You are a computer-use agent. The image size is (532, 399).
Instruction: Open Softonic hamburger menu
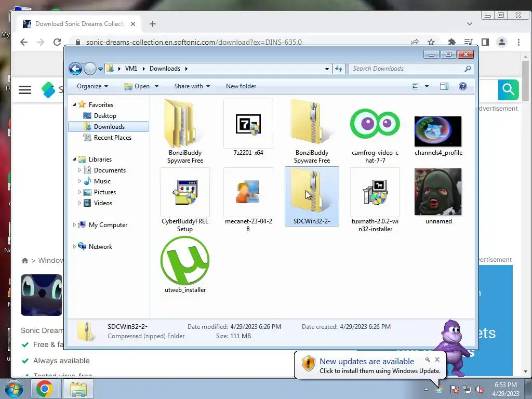[25, 90]
